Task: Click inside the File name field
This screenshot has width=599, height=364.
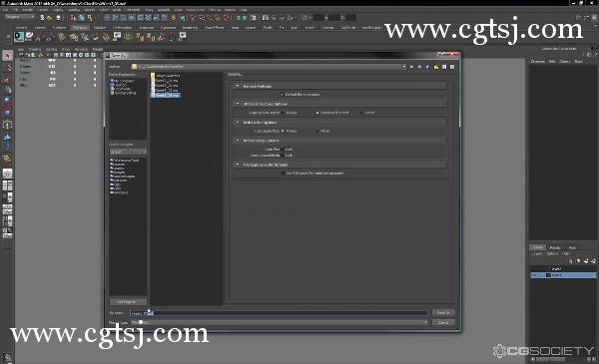Action: (x=280, y=313)
